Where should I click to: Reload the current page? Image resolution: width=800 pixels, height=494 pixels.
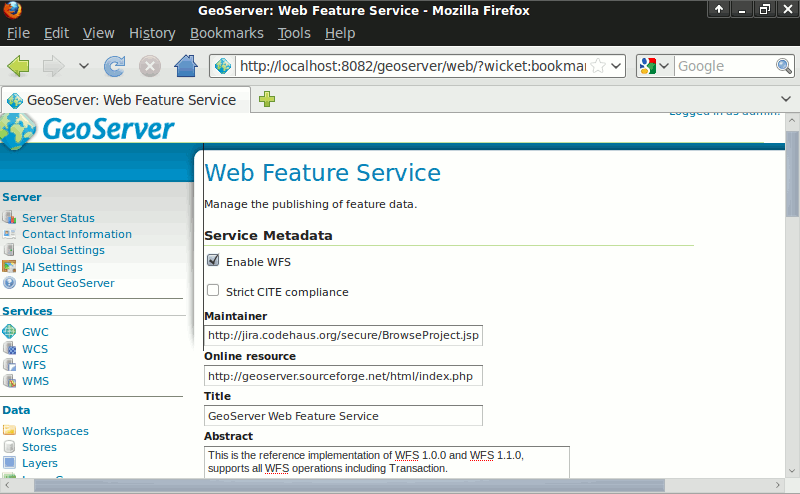[114, 66]
